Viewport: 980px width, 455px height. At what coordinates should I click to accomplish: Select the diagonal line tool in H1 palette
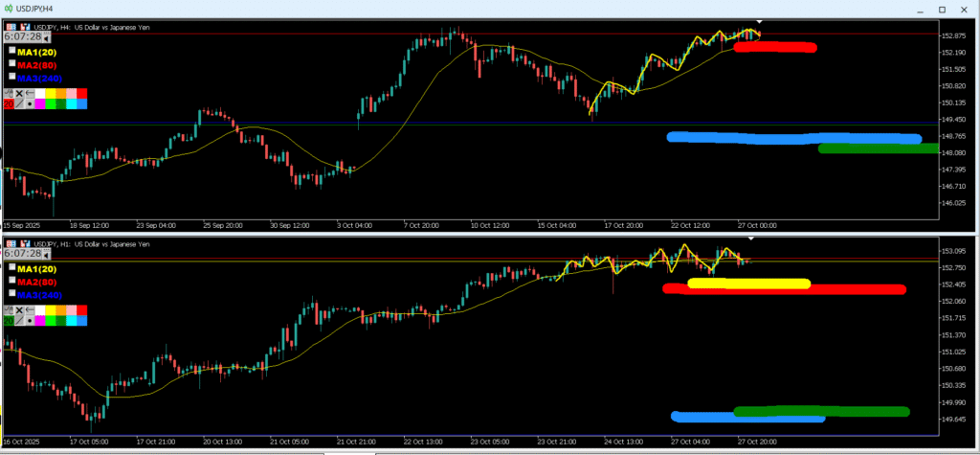(x=19, y=321)
